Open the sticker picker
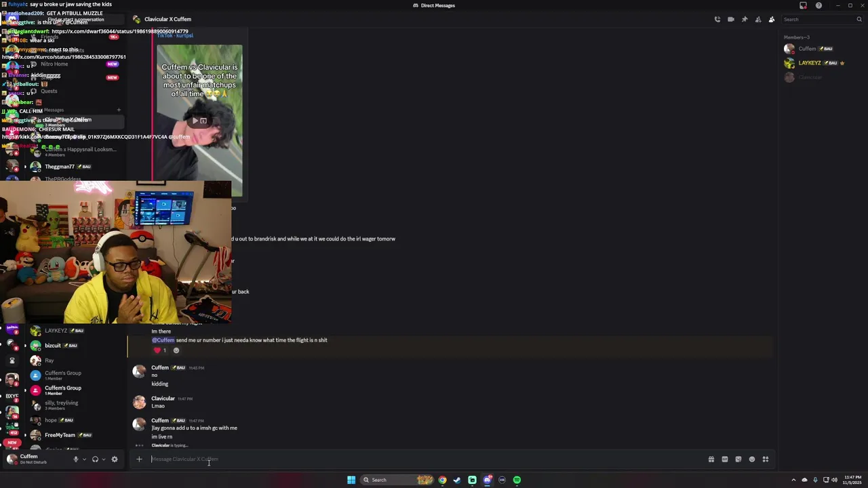 (738, 459)
